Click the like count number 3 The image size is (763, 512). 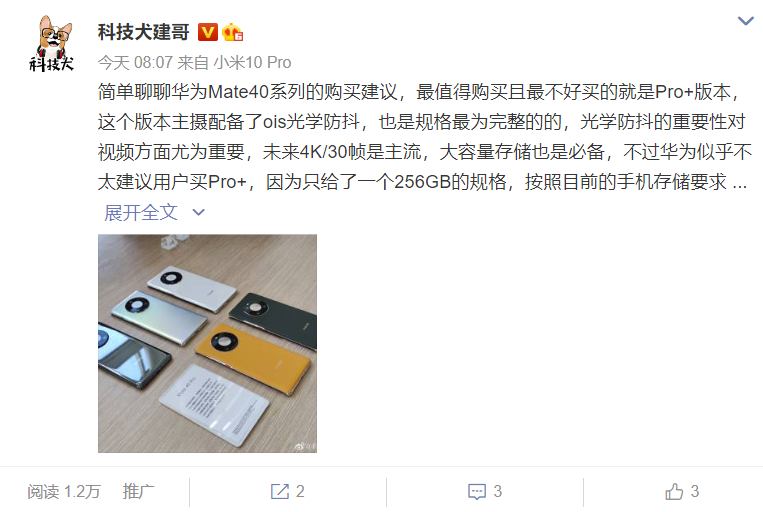[694, 491]
